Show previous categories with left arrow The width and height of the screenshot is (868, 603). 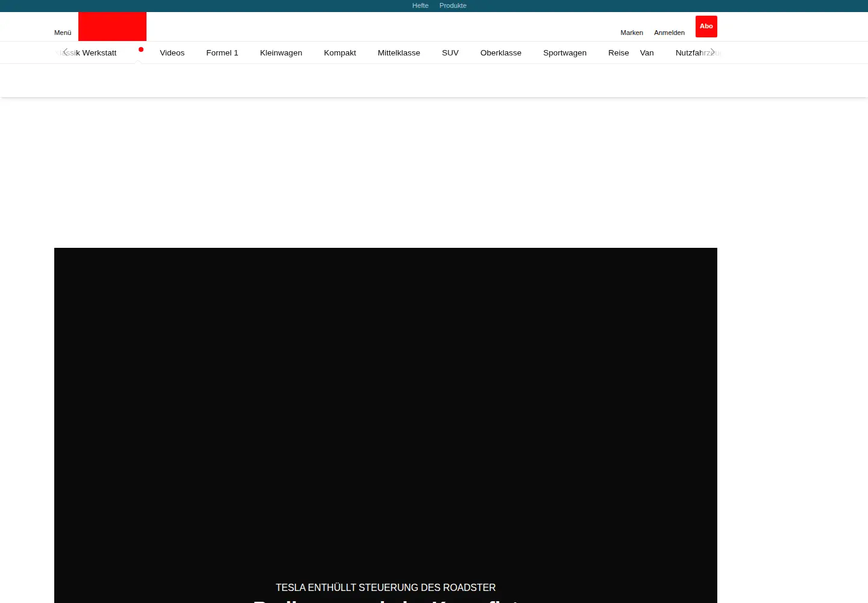(x=65, y=52)
